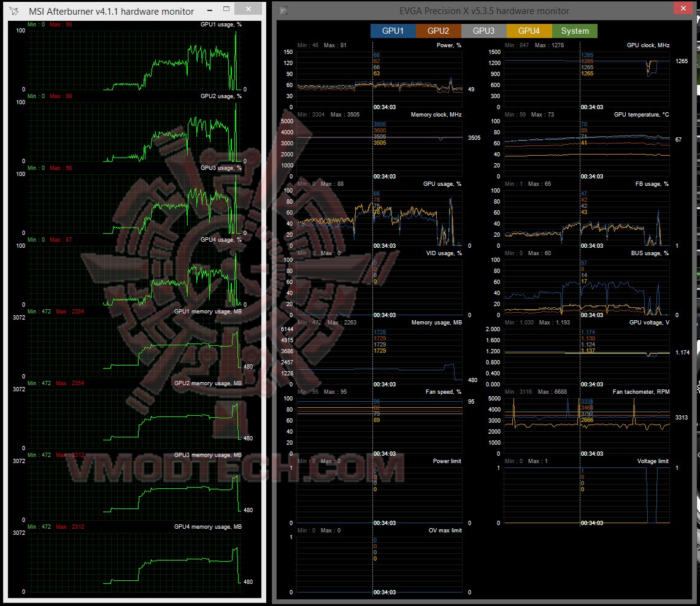The height and width of the screenshot is (606, 700).
Task: Click the 'FB usage, %' graph title
Action: pyautogui.click(x=652, y=184)
